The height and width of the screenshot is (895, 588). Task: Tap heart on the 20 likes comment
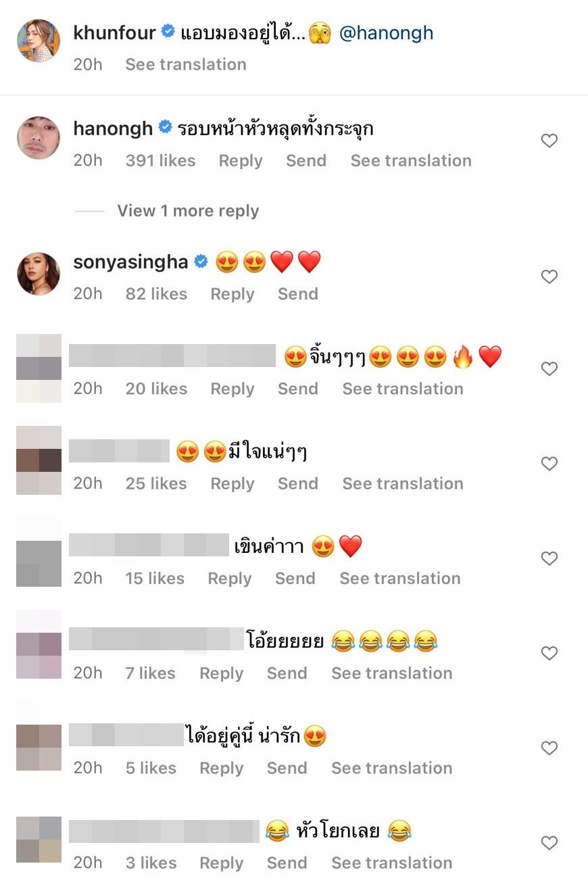pyautogui.click(x=549, y=368)
